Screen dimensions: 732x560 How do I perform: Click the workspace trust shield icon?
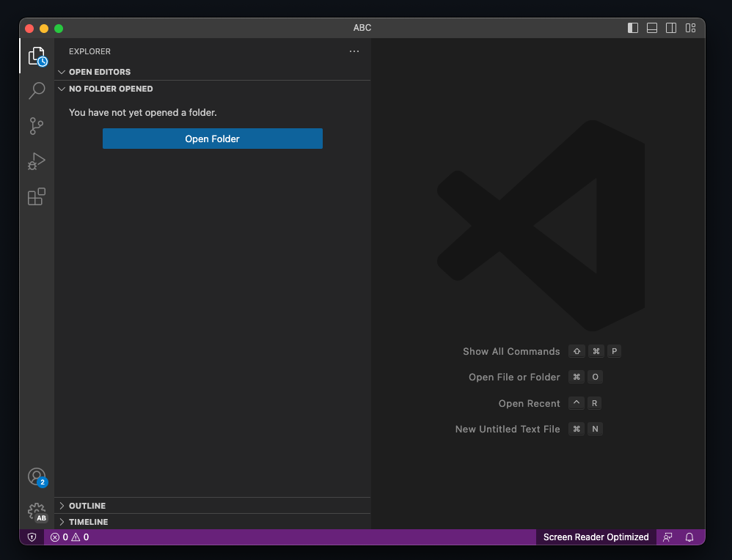coord(32,537)
